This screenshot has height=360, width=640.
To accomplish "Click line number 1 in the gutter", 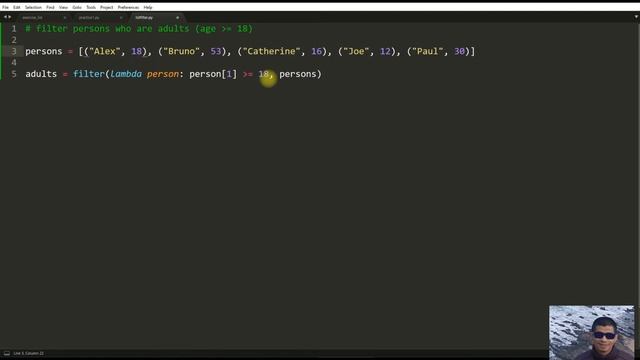I will tap(14, 29).
